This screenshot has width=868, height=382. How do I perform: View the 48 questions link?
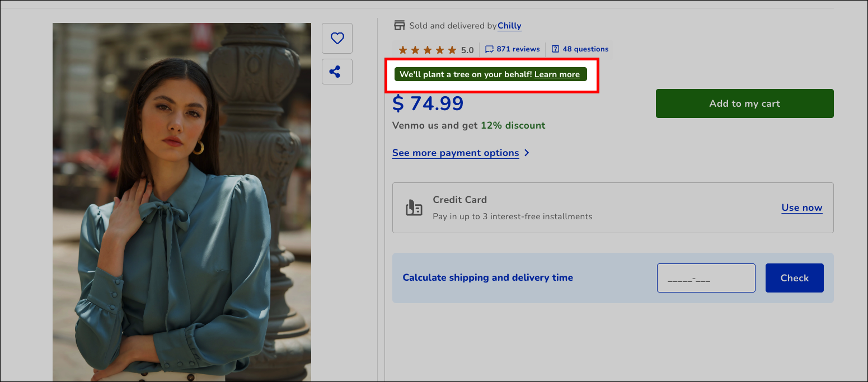click(585, 49)
